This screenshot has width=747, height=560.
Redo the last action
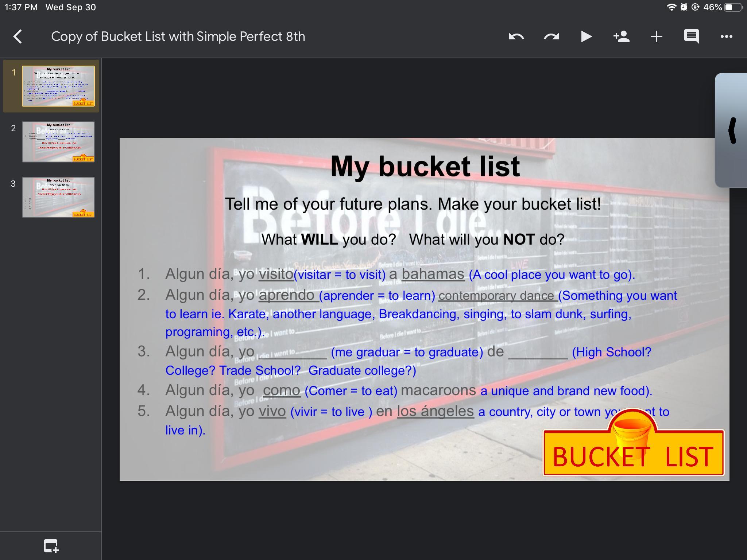(x=551, y=36)
